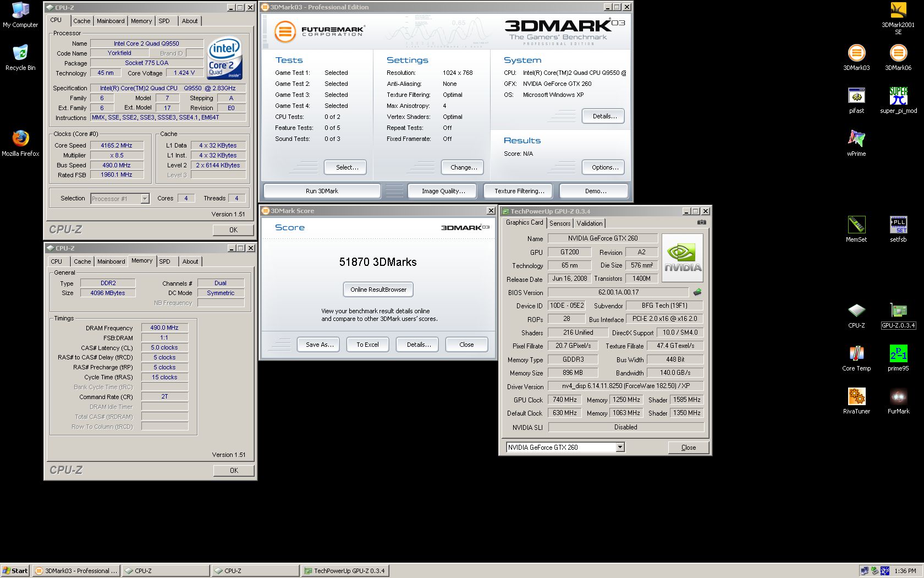Open Image Quality... in 3DMark03
Viewport: 924px width, 578px height.
click(443, 191)
